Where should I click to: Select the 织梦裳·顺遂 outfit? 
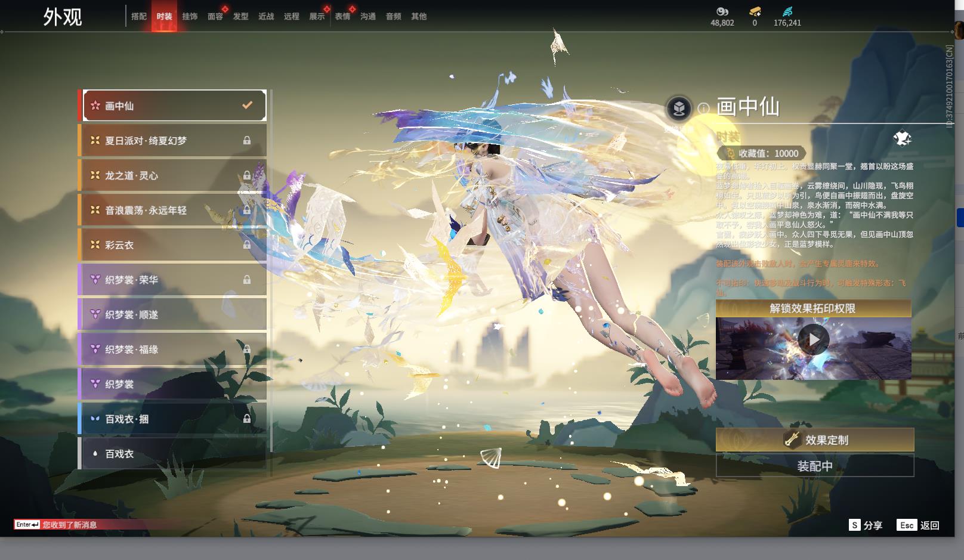tap(173, 314)
